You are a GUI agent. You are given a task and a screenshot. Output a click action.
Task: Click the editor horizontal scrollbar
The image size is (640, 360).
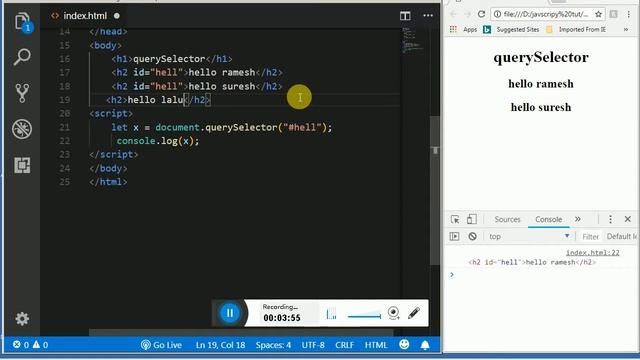241,332
